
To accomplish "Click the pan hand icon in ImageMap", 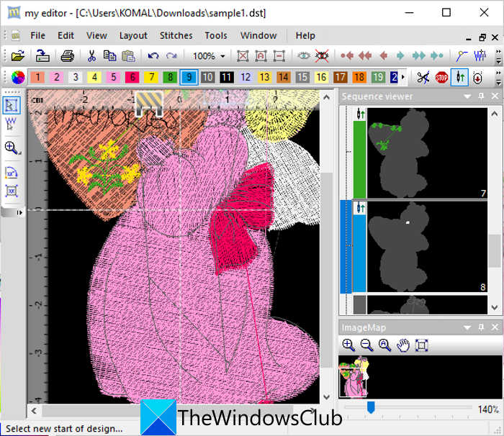I will point(403,345).
